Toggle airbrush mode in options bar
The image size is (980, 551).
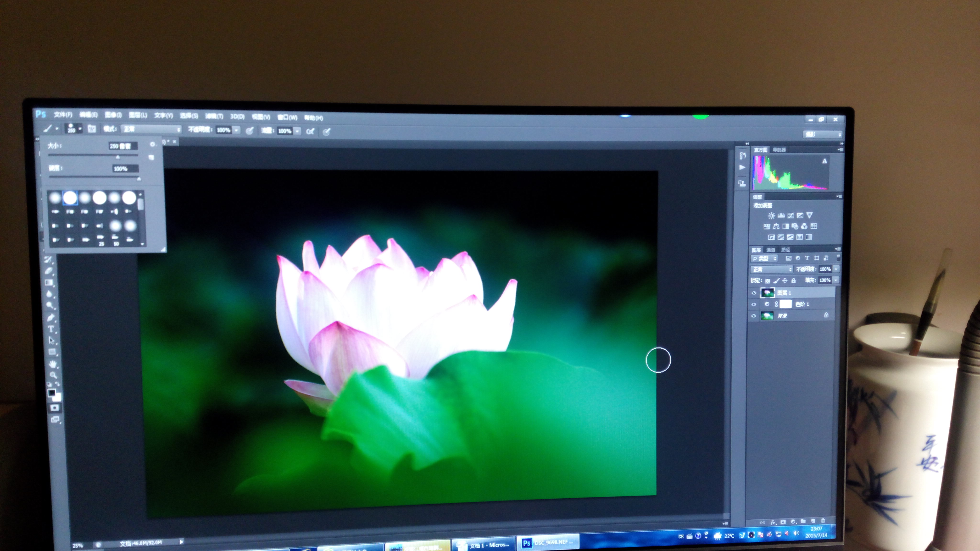(310, 132)
